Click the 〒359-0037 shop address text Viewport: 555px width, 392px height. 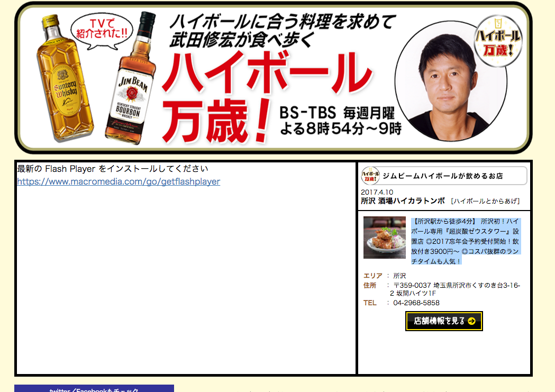click(x=455, y=289)
